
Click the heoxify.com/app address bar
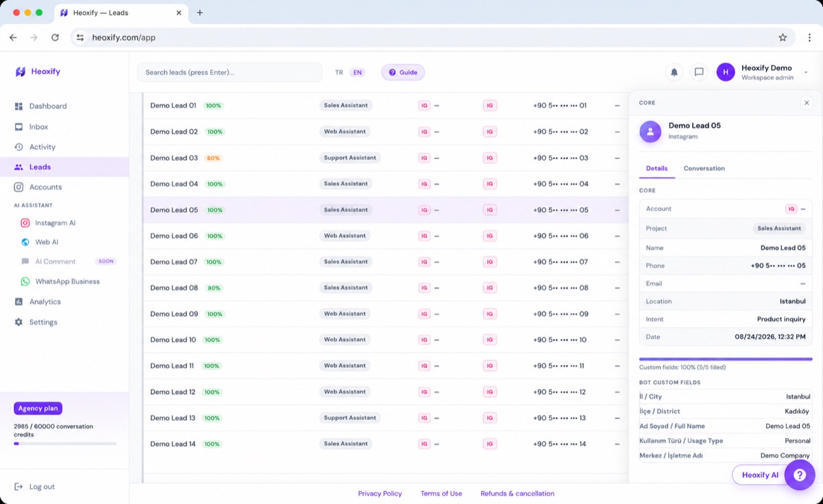(432, 37)
